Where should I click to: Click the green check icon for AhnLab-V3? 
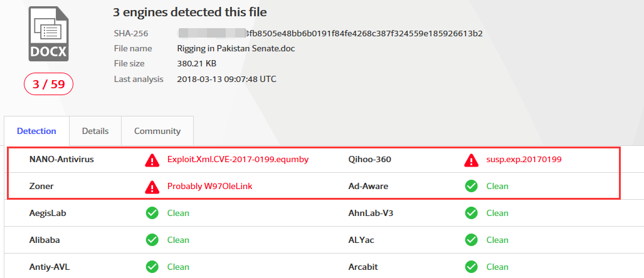pos(471,214)
